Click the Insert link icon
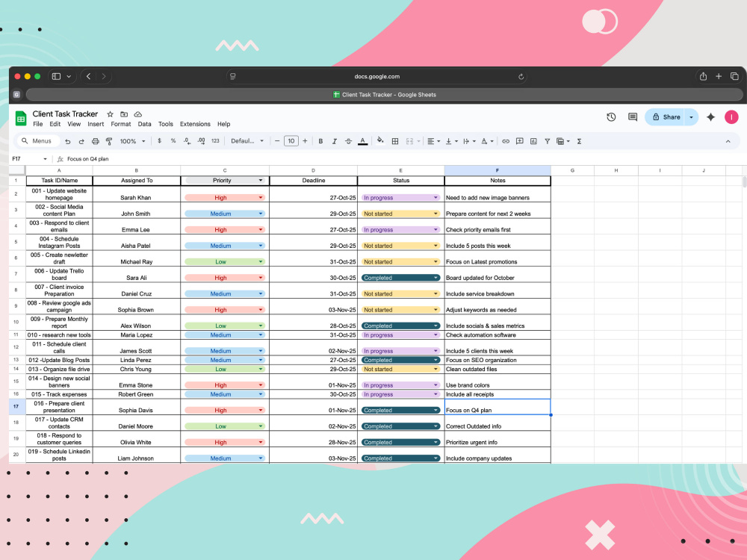 click(x=506, y=141)
